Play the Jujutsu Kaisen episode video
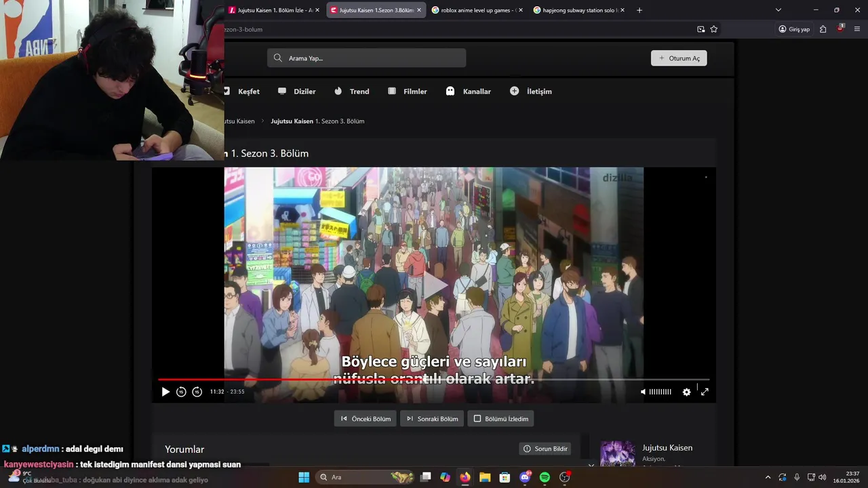 point(165,392)
